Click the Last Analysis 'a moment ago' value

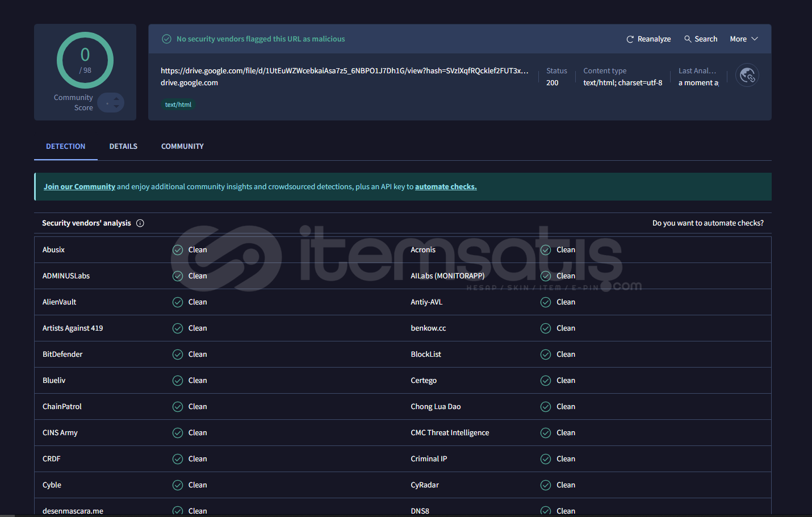698,83
